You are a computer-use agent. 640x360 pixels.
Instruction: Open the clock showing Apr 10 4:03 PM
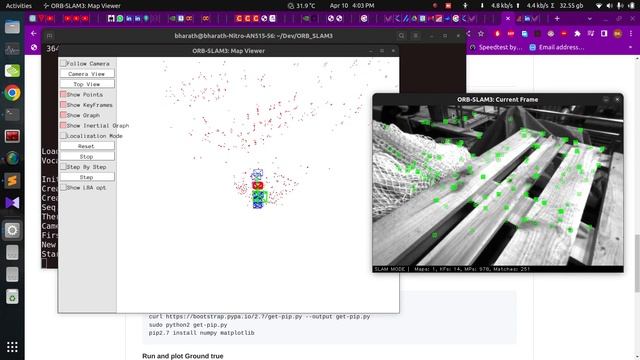click(x=352, y=6)
